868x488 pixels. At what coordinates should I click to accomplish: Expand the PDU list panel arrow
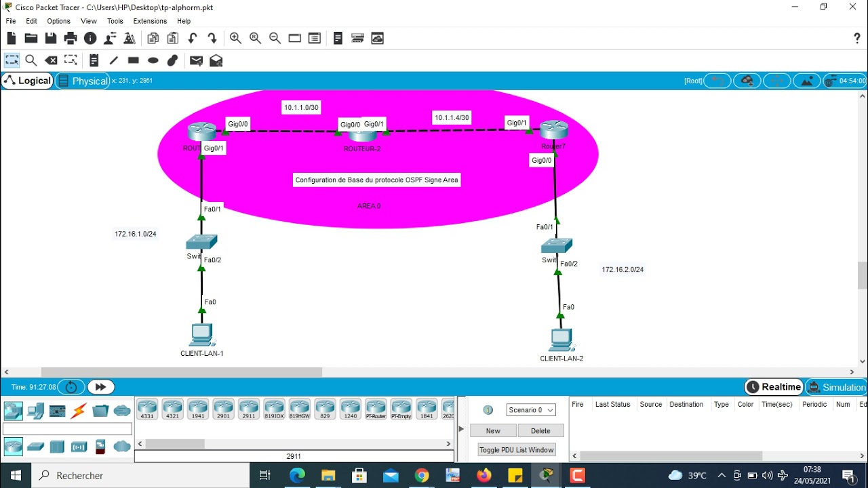click(x=462, y=429)
